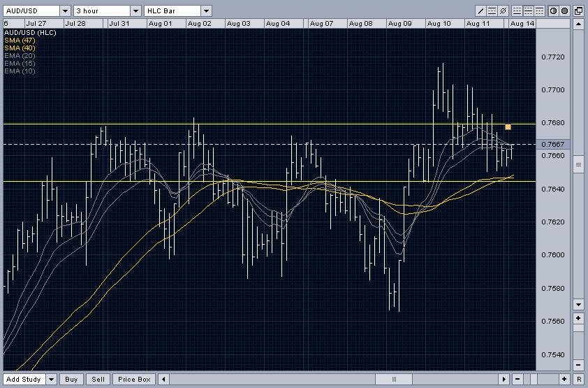The height and width of the screenshot is (388, 588).
Task: Click the time scrollbar right arrow
Action: [504, 379]
